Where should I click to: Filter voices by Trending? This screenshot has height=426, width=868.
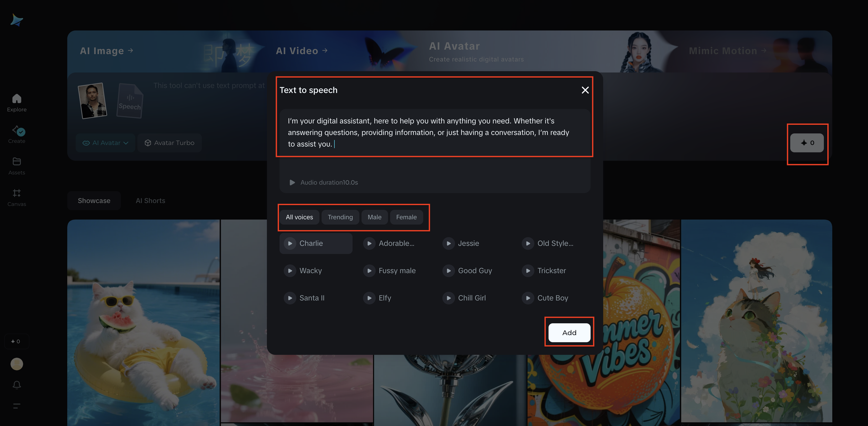click(x=340, y=217)
